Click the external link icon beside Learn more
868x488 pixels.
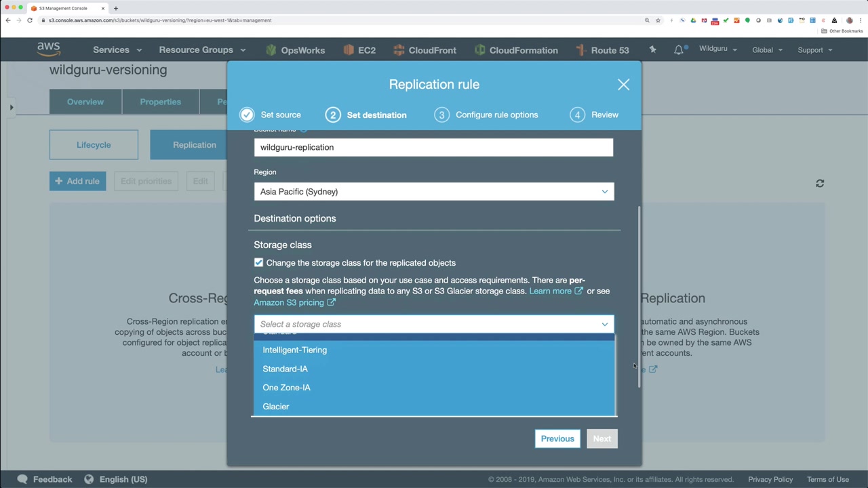(578, 291)
